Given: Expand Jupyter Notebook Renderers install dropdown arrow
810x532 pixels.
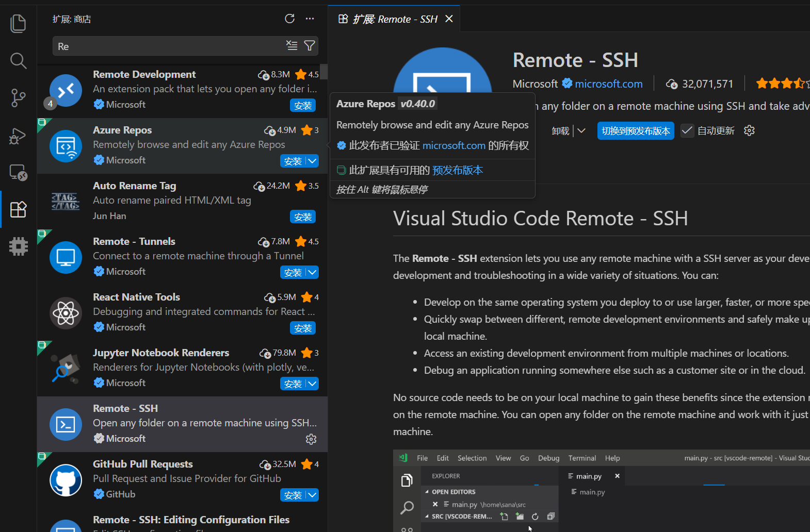Looking at the screenshot, I should pyautogui.click(x=312, y=384).
